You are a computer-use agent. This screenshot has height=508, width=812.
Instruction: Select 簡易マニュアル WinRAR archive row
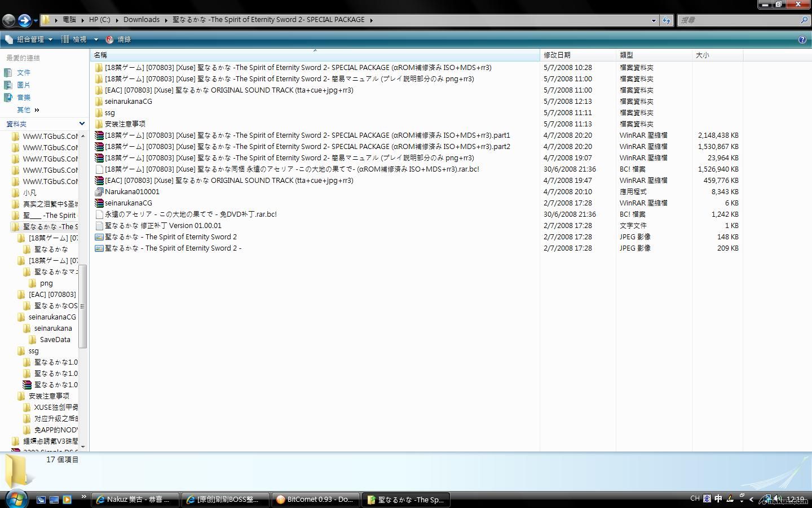tap(284, 158)
